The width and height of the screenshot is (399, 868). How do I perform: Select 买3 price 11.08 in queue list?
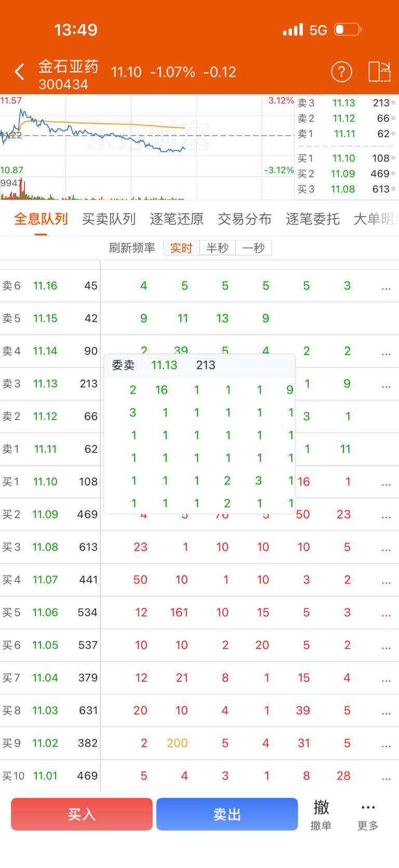45,547
